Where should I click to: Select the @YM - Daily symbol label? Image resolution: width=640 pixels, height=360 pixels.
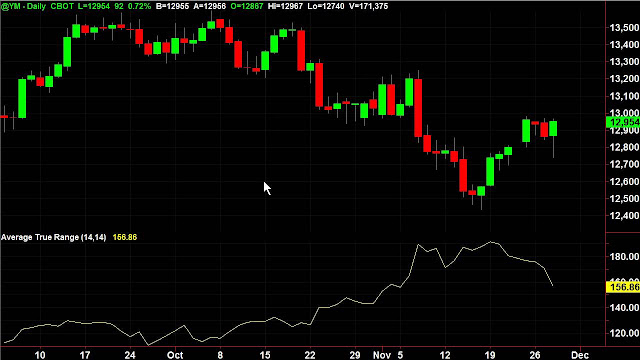point(23,7)
